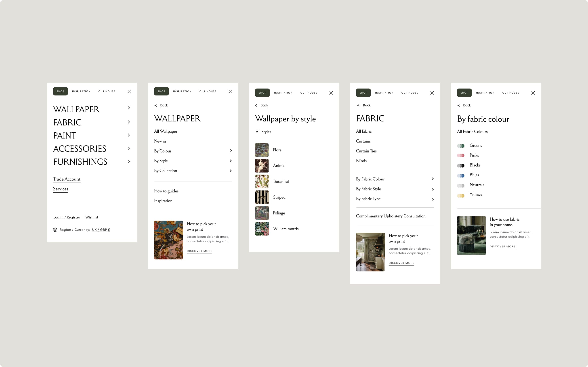Image resolution: width=588 pixels, height=367 pixels.
Task: Click DISCOVER MORE in By fabric colour panel
Action: [502, 246]
